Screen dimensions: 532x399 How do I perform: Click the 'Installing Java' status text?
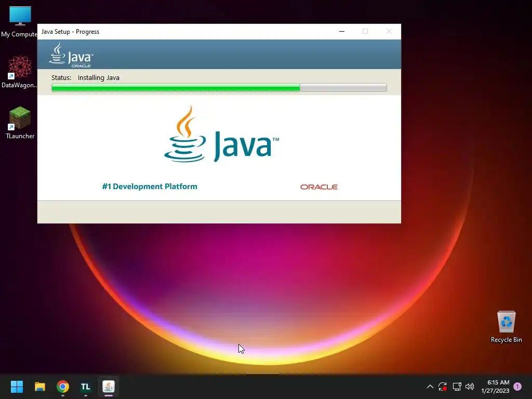98,78
